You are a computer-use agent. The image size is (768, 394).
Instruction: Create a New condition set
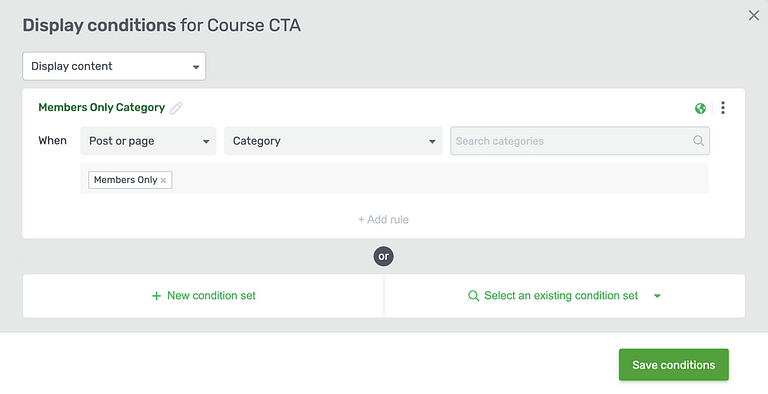tap(203, 296)
